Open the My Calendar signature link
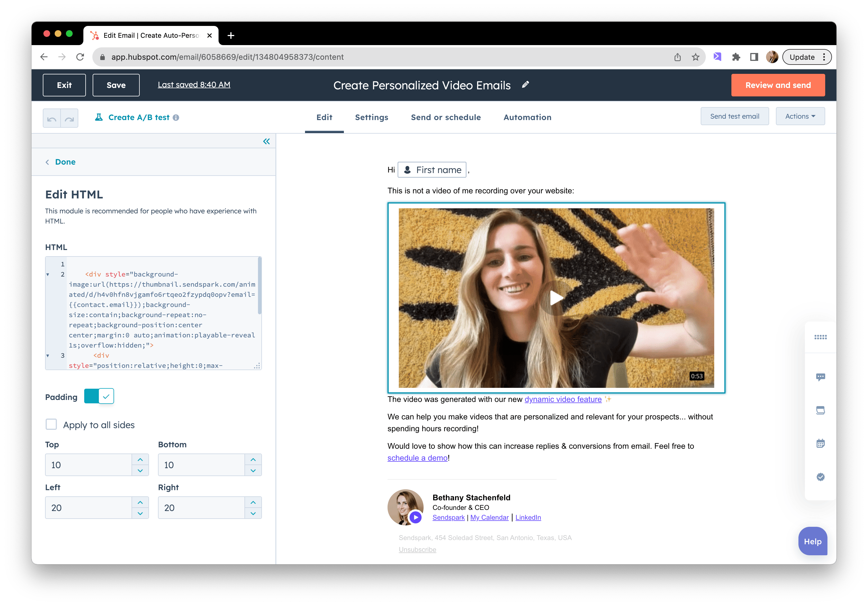The width and height of the screenshot is (868, 606). (489, 517)
